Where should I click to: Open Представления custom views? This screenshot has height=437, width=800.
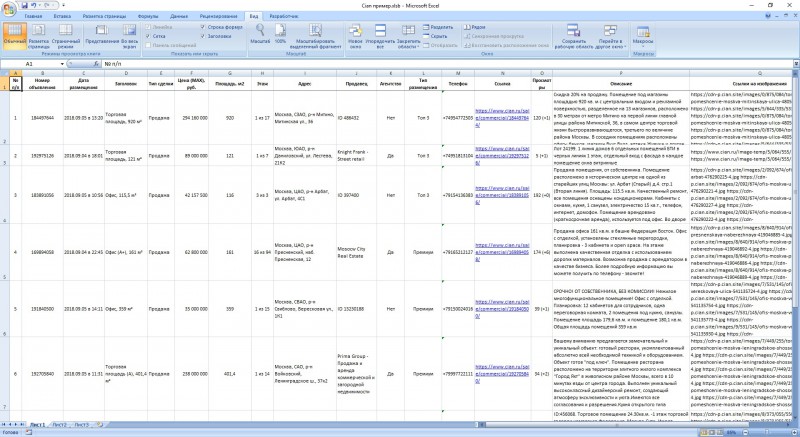(102, 35)
